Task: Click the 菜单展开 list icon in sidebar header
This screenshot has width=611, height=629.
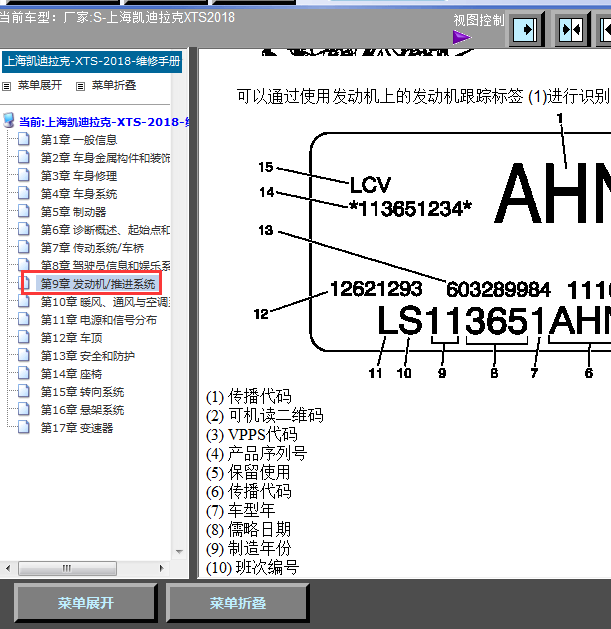Action: 6,86
